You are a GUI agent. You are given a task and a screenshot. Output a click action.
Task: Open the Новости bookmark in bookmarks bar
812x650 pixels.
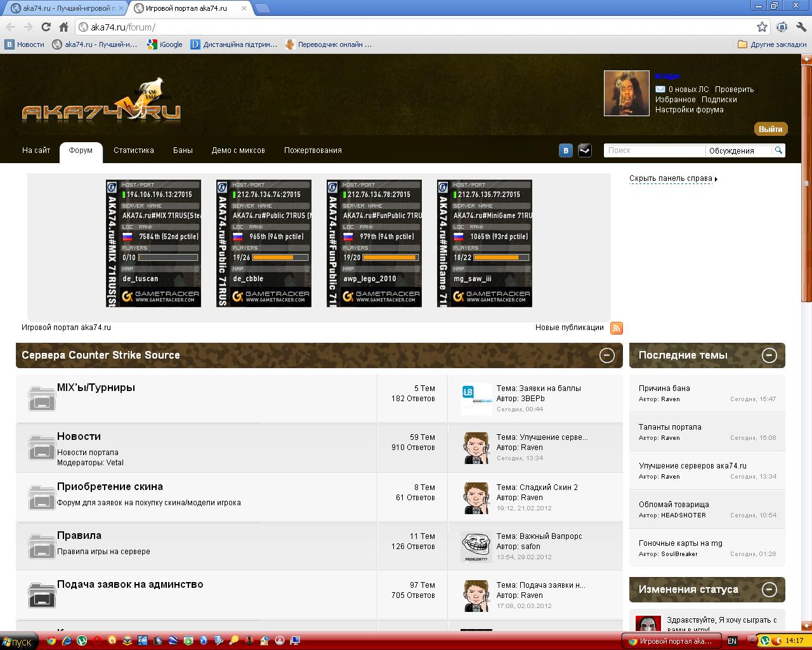click(25, 44)
